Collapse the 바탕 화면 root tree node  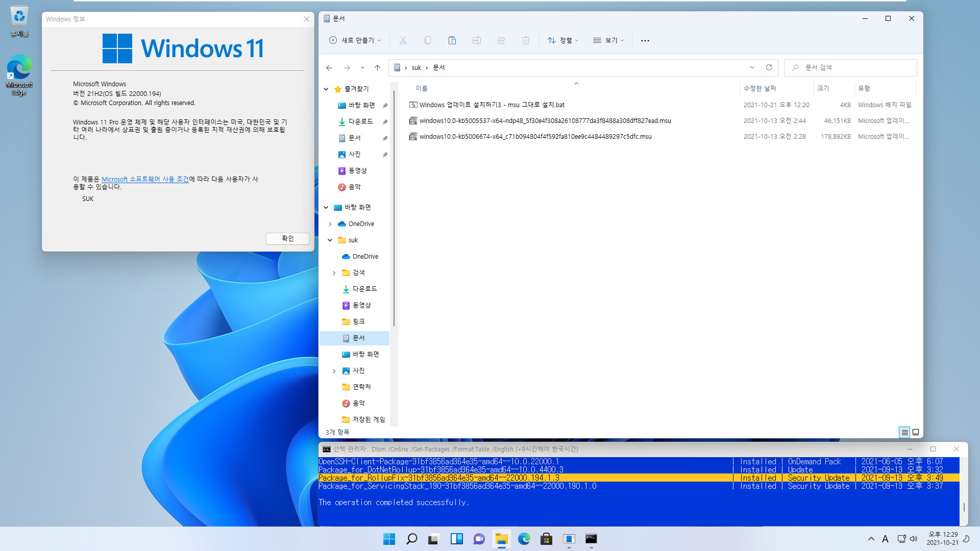click(326, 208)
